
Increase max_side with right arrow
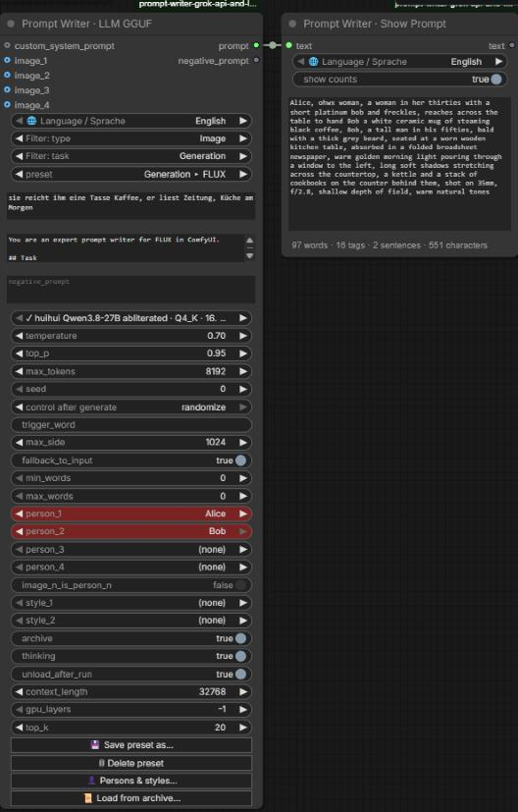242,442
